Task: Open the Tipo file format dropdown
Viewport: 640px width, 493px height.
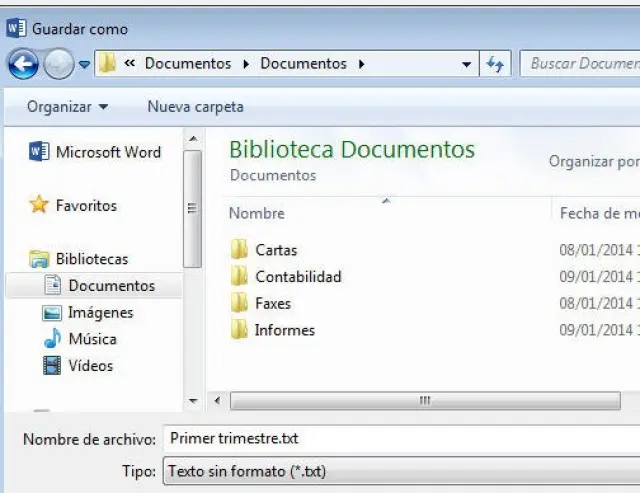Action: click(x=400, y=470)
